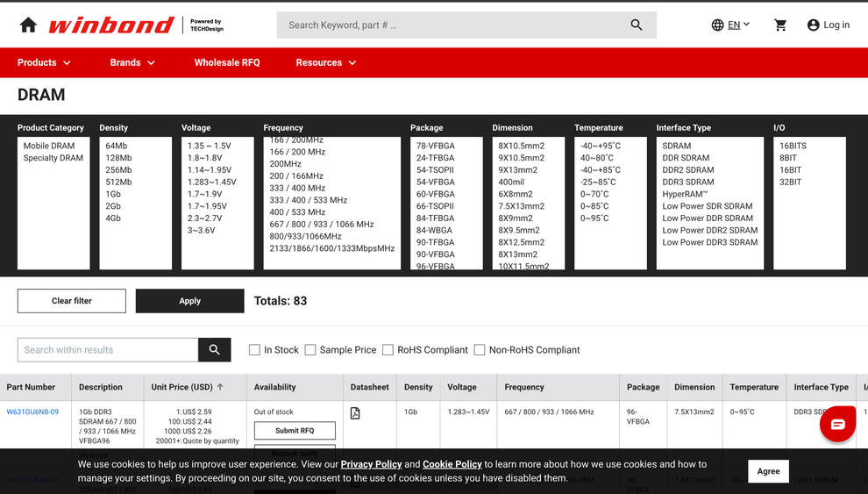Click the home icon in header
This screenshot has width=868, height=494.
click(28, 25)
